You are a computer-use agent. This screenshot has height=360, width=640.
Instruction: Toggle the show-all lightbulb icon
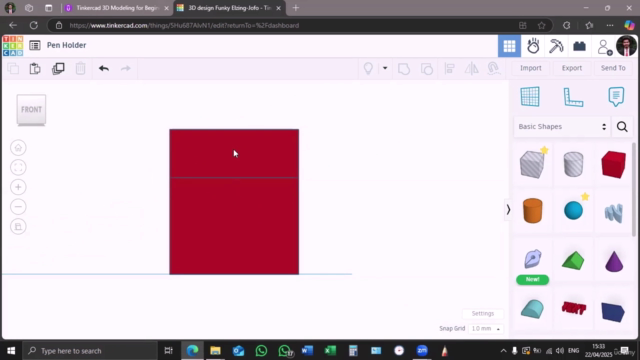[x=368, y=68]
